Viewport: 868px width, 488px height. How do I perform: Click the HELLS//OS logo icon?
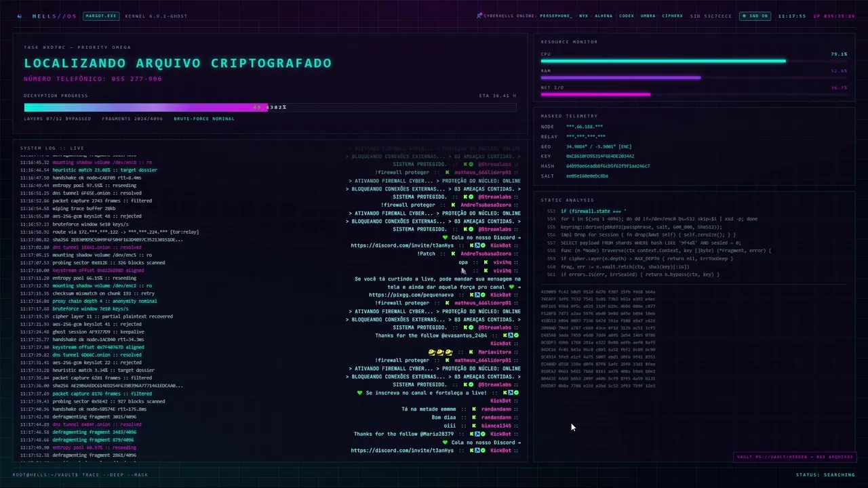19,16
